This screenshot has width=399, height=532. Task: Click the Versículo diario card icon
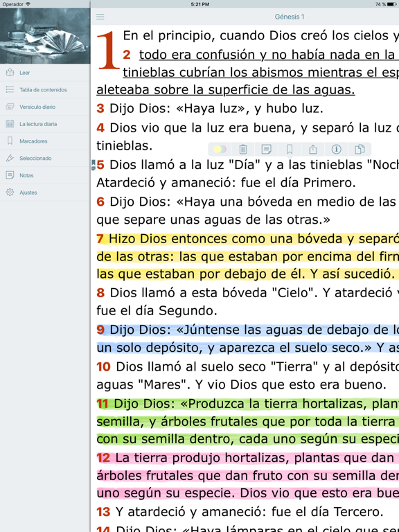click(x=10, y=107)
